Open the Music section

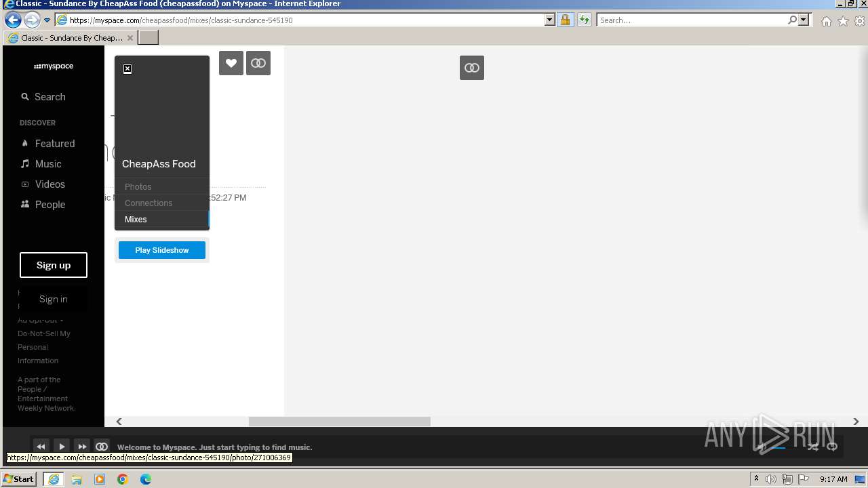(x=41, y=164)
